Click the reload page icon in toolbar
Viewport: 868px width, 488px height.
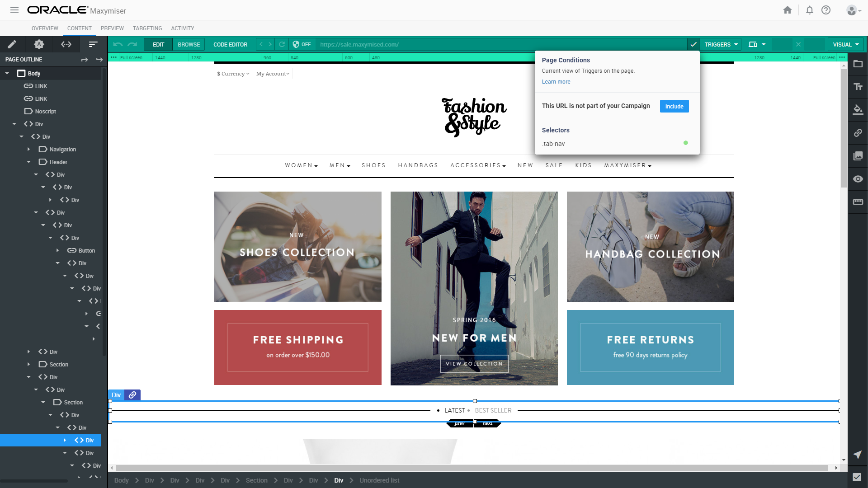[282, 44]
